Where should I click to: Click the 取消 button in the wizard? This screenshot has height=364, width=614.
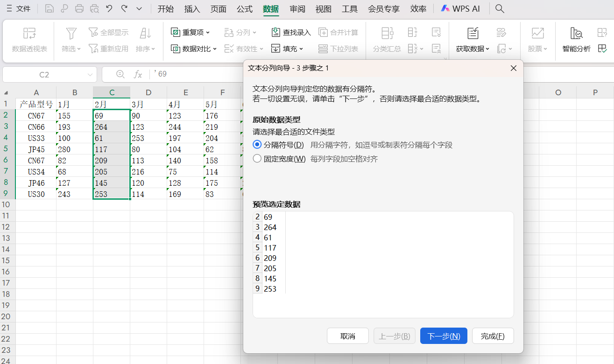(x=347, y=336)
